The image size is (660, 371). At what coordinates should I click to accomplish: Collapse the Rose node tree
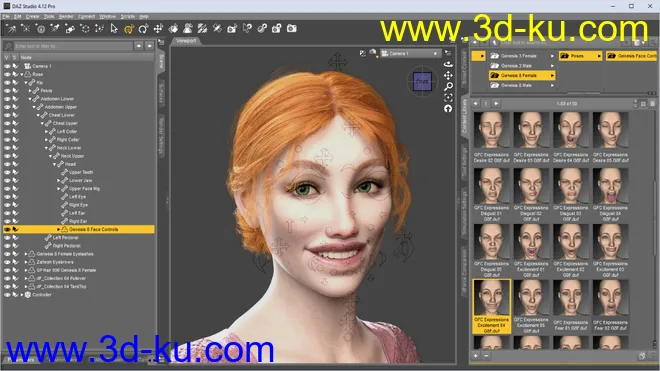tap(22, 75)
